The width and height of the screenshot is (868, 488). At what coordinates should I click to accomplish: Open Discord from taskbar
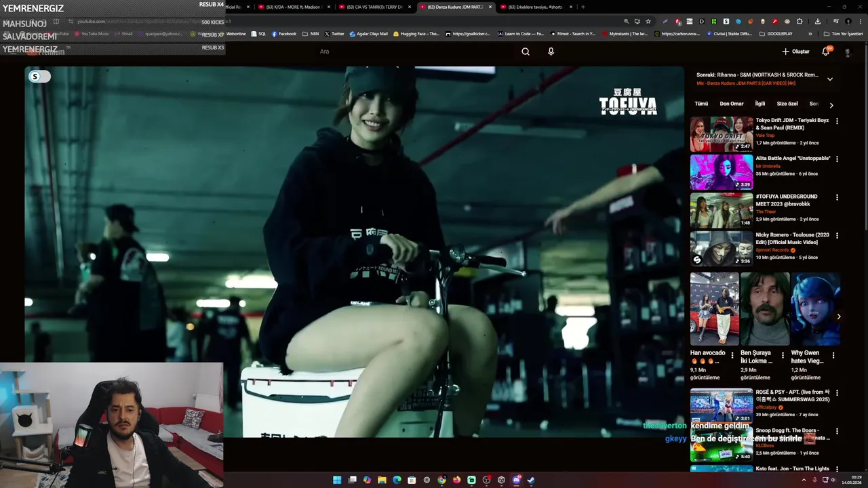(516, 480)
